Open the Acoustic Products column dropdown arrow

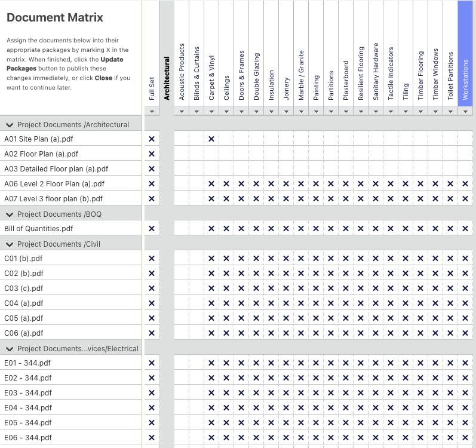point(182,111)
